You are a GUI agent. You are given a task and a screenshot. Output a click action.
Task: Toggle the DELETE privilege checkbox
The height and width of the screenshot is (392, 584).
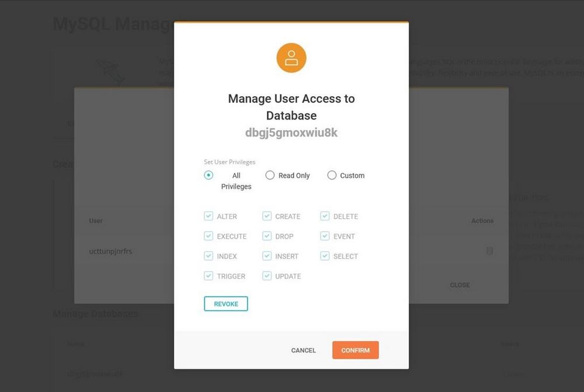click(x=325, y=216)
